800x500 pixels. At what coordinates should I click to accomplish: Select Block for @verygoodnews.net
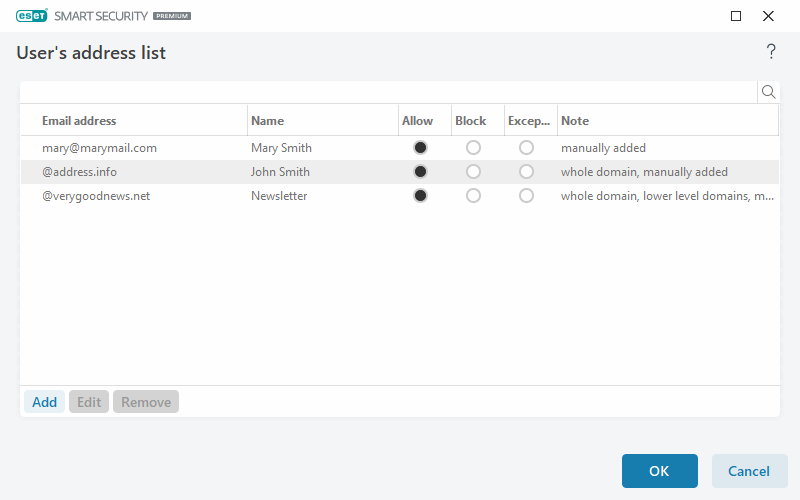[x=473, y=196]
